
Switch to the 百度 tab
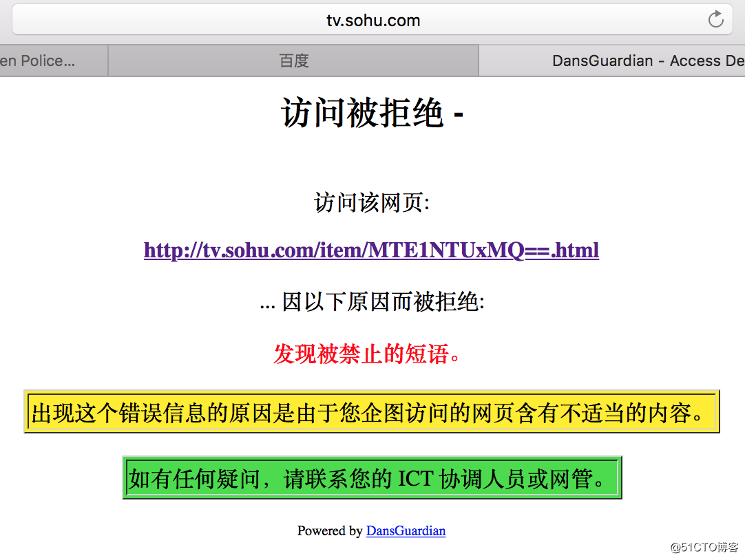(x=293, y=61)
